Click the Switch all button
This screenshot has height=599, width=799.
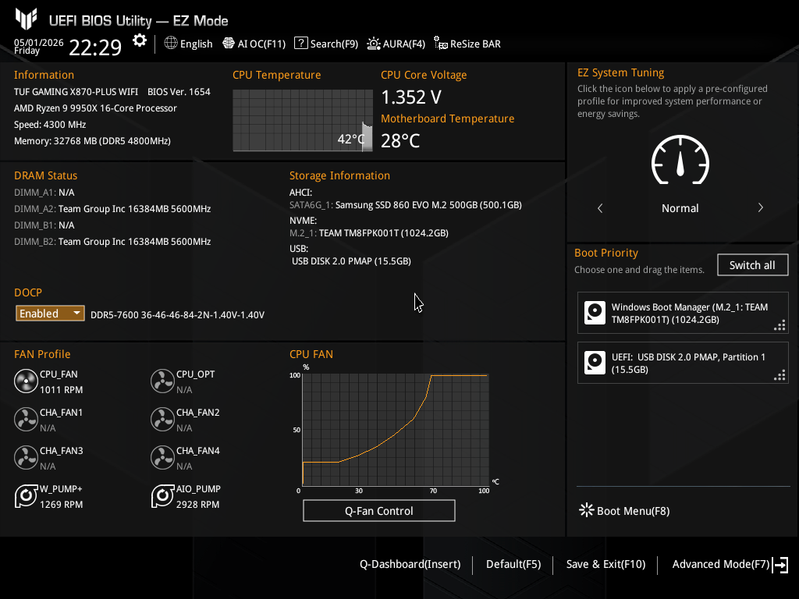click(752, 265)
